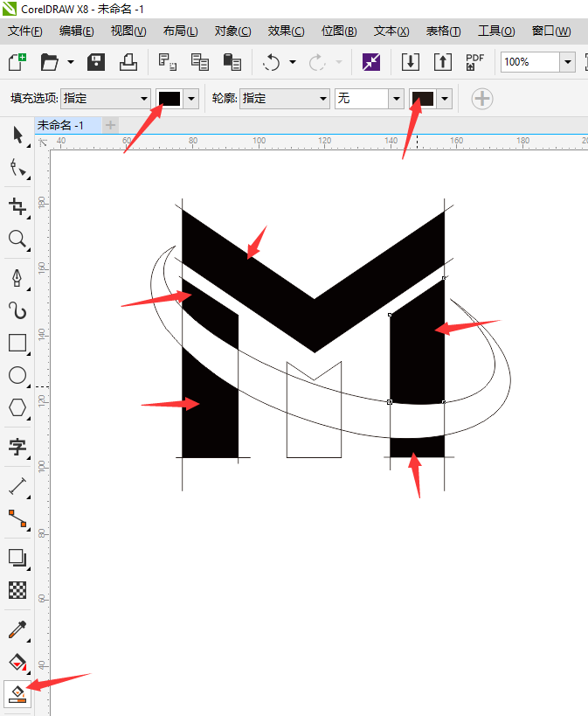Save the document with floppy icon
This screenshot has height=716, width=588.
coord(96,62)
